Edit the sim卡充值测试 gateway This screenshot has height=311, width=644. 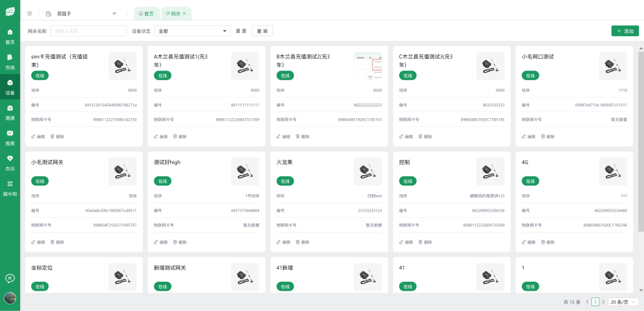tap(38, 137)
